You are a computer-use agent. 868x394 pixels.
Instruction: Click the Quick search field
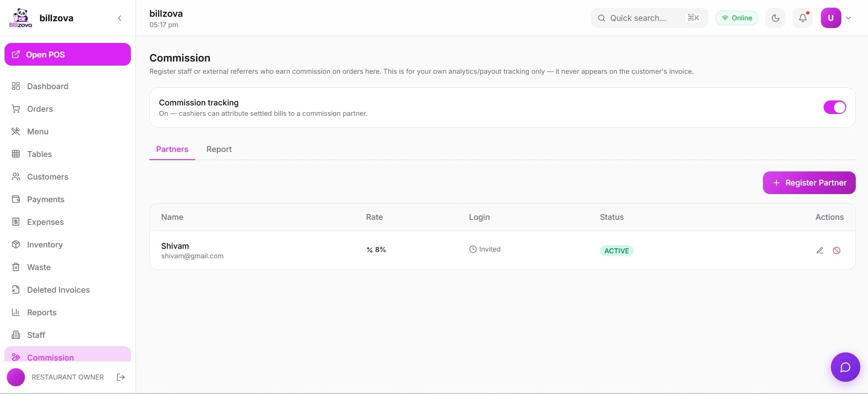tap(649, 18)
